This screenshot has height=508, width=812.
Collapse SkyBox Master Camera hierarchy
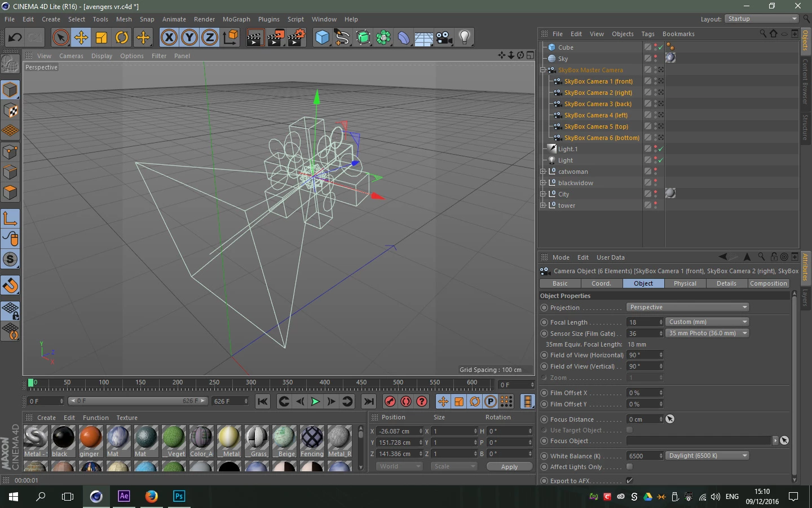(x=542, y=70)
